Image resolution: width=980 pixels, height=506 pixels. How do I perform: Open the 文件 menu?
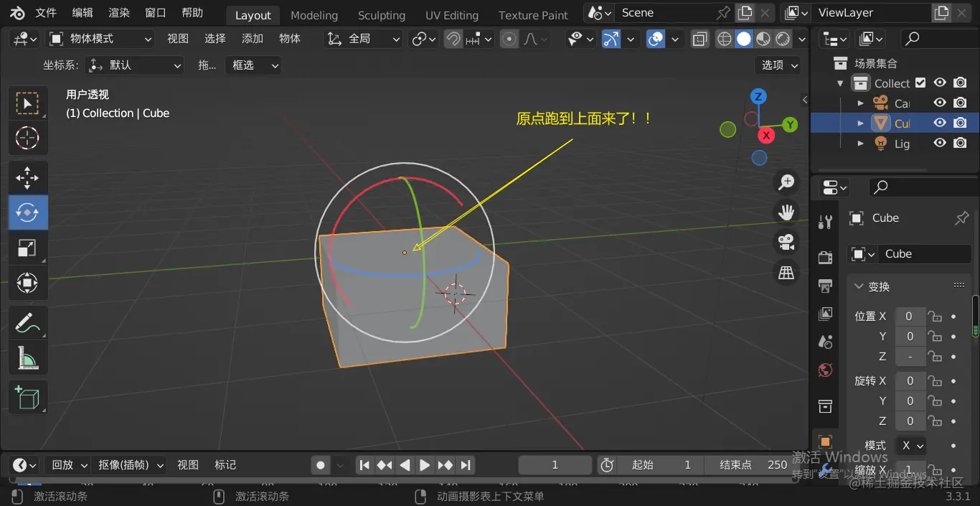(46, 13)
